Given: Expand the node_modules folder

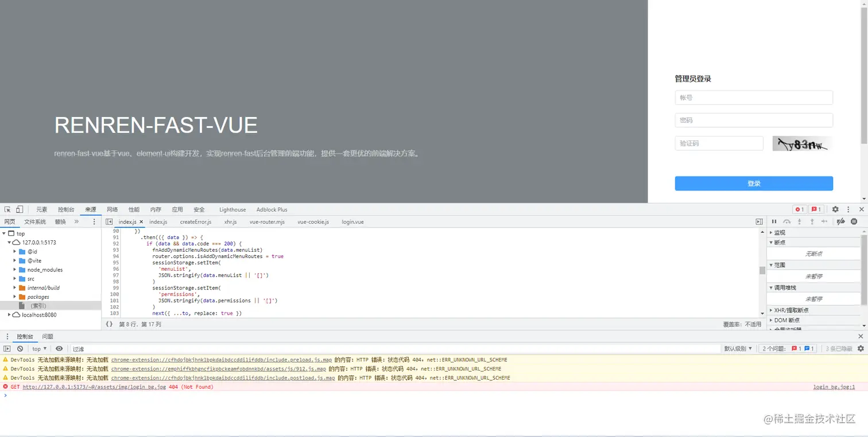Looking at the screenshot, I should [15, 270].
